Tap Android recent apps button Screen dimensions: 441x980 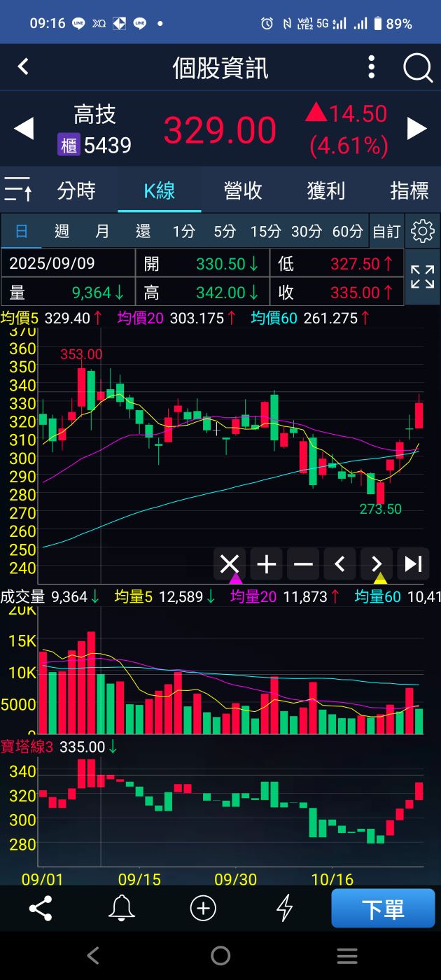pos(347,955)
